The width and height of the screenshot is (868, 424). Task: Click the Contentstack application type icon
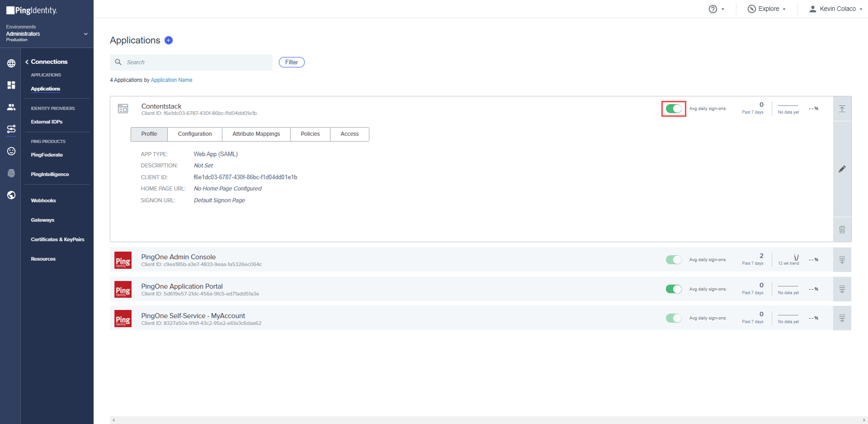coord(123,109)
